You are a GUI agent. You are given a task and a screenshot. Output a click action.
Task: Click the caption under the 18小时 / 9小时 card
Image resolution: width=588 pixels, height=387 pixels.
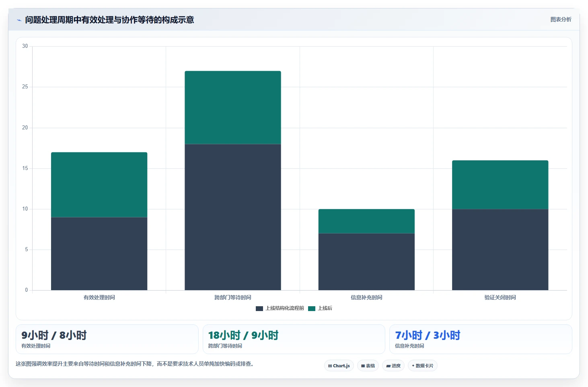click(x=225, y=346)
